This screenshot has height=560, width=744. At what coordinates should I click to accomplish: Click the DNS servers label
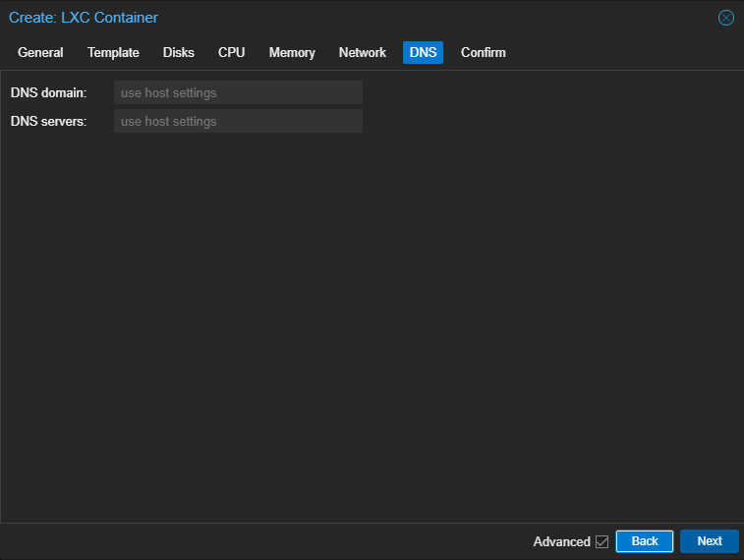[49, 121]
